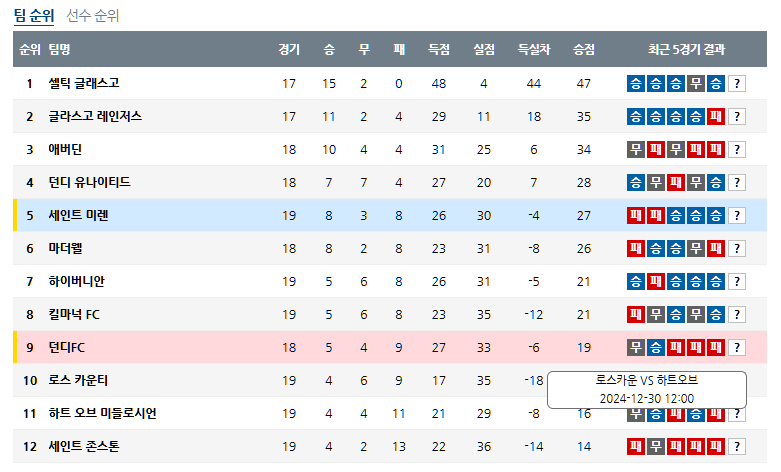Click the first blue 승 badge in 하이버니안 row
Screen dimensions: 781x472
click(636, 281)
